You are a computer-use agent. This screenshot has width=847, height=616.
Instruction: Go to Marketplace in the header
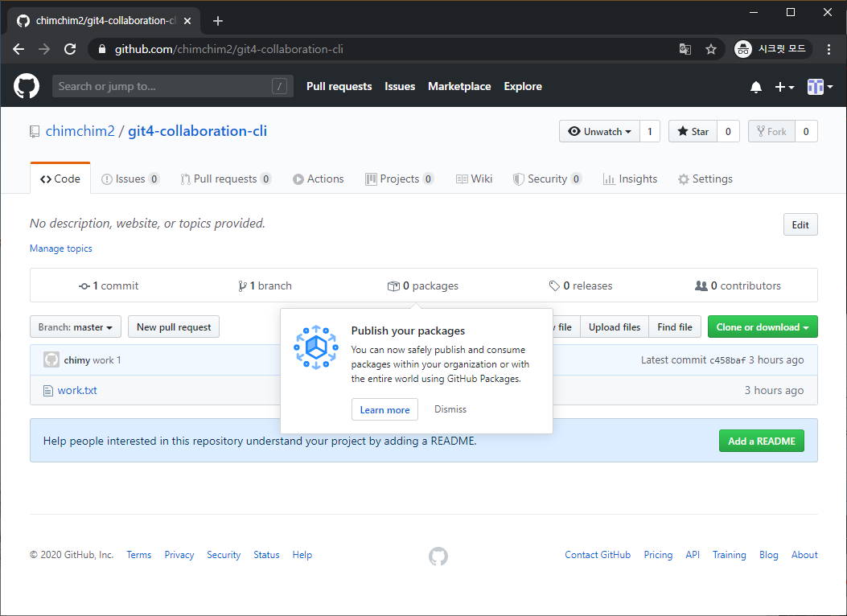459,86
